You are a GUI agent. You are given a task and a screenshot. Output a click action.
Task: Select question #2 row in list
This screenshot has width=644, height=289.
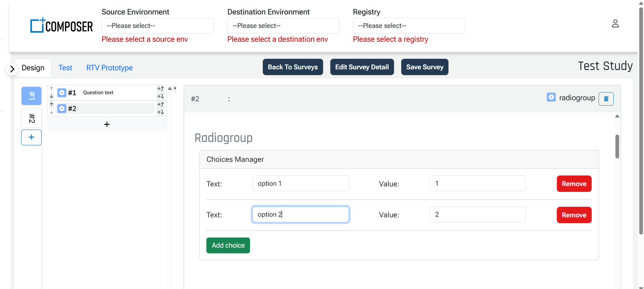coord(106,108)
